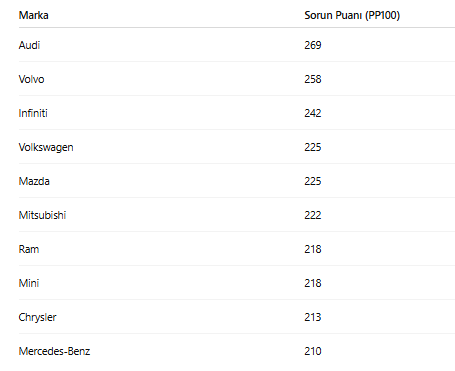This screenshot has width=455, height=371.
Task: Select the Audi brand cell
Action: coord(29,45)
